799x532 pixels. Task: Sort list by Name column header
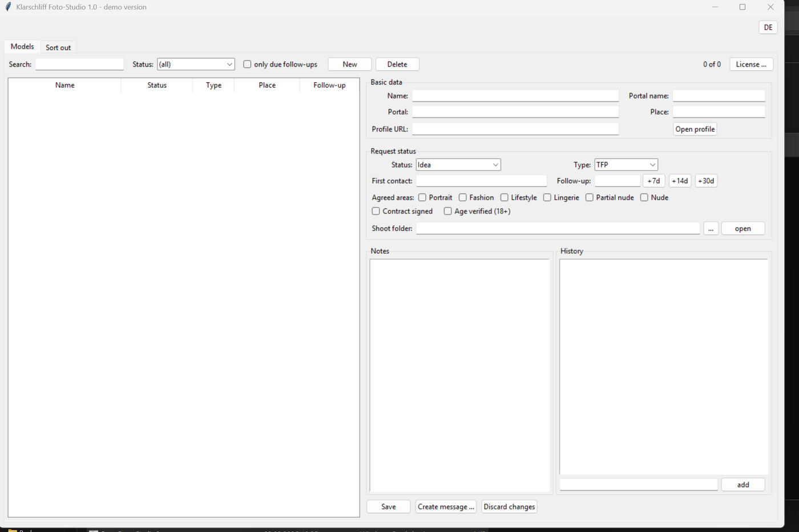(65, 85)
